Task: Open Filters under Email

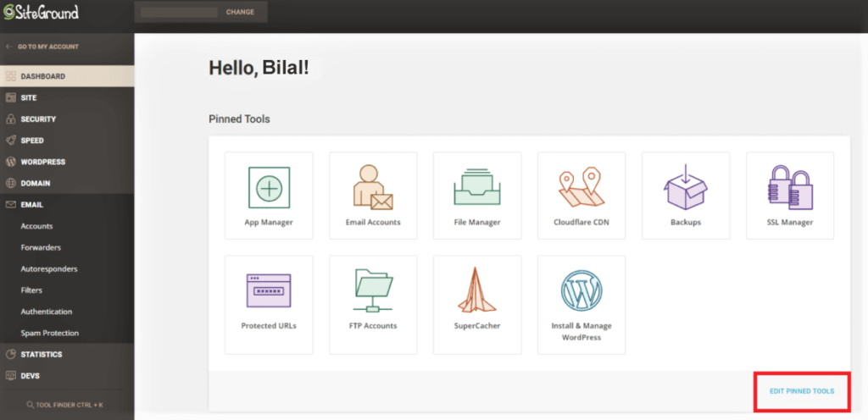Action: click(x=31, y=290)
